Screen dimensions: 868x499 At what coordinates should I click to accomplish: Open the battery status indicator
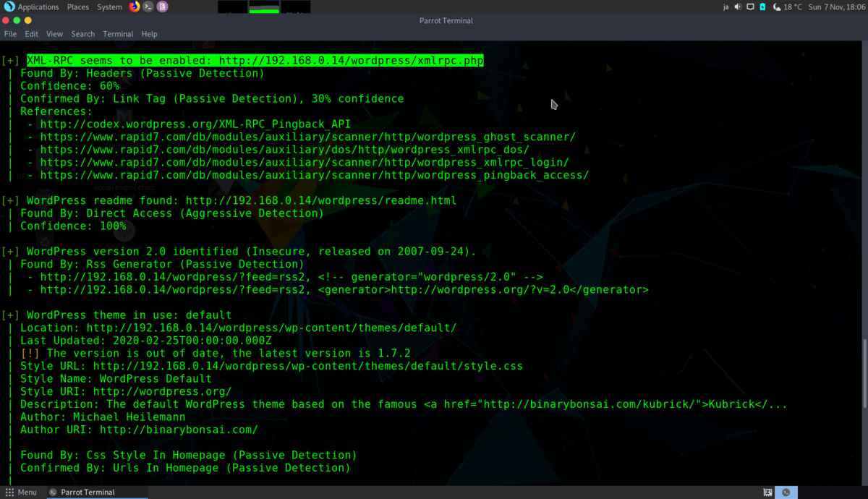coord(762,7)
